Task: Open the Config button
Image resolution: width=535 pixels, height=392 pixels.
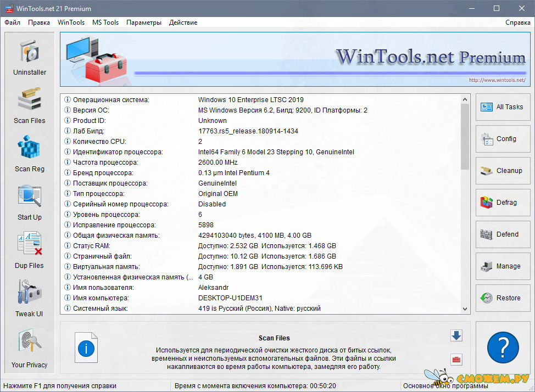Action: point(503,139)
